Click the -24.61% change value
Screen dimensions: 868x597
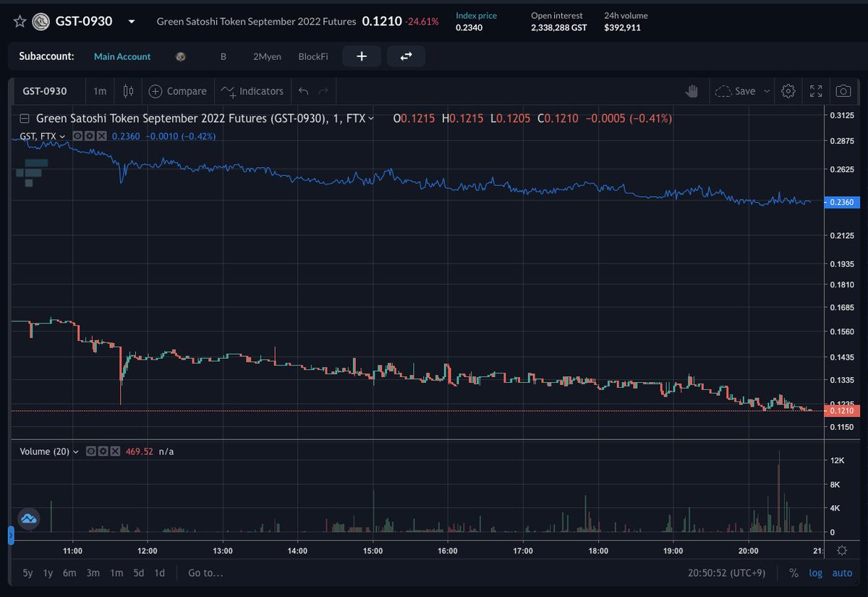pos(422,22)
